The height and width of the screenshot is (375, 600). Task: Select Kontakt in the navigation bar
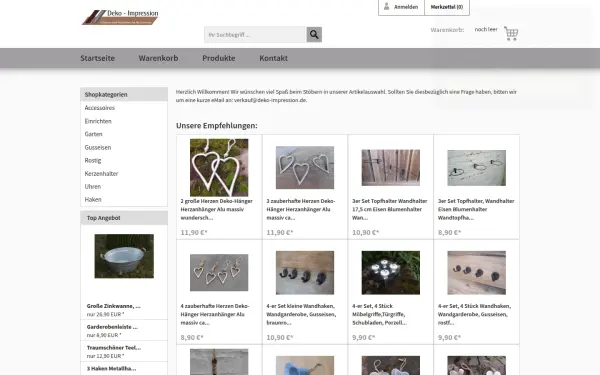(273, 58)
